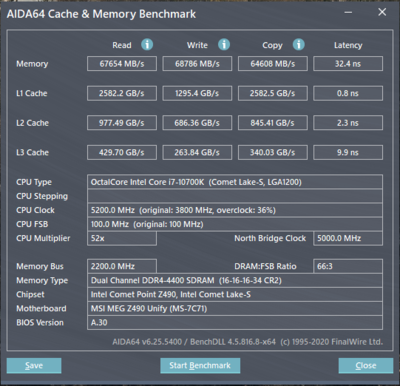Click the L3 Cache Latency 9.9 ns box
Viewport: 400px width, 386px height.
click(x=348, y=152)
